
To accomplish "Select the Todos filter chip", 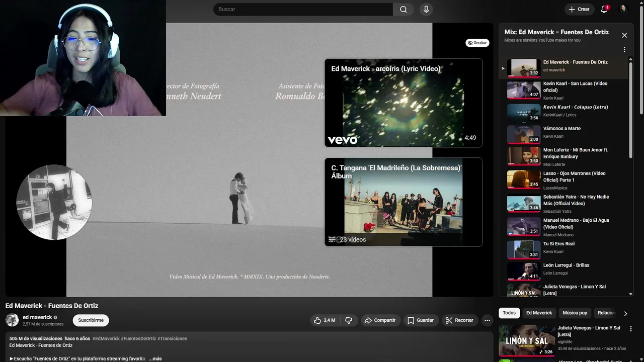I will pos(509,313).
